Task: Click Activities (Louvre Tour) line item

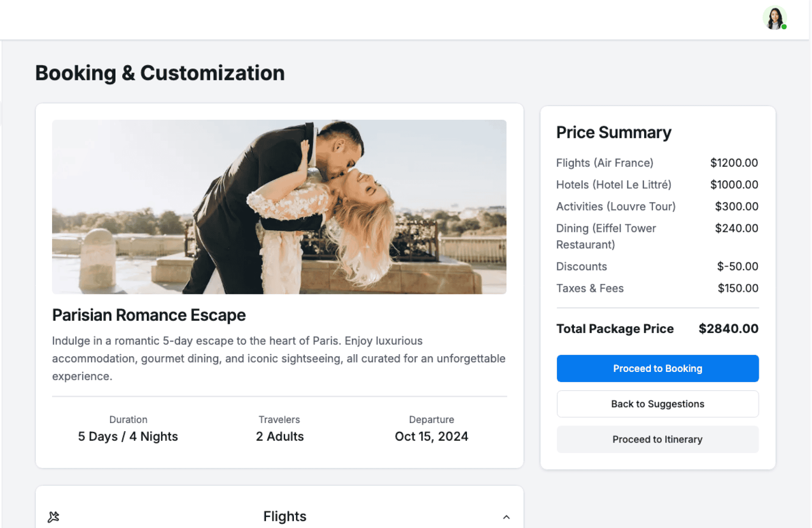Action: tap(616, 206)
